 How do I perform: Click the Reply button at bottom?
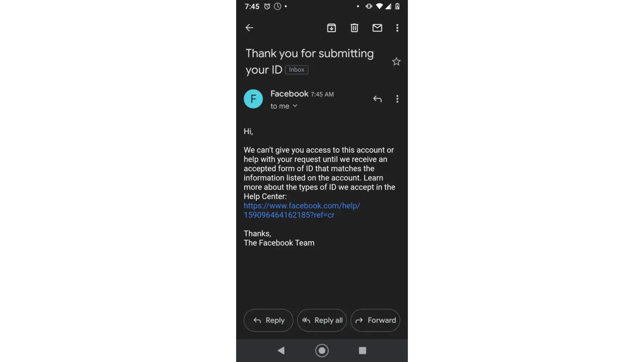268,320
